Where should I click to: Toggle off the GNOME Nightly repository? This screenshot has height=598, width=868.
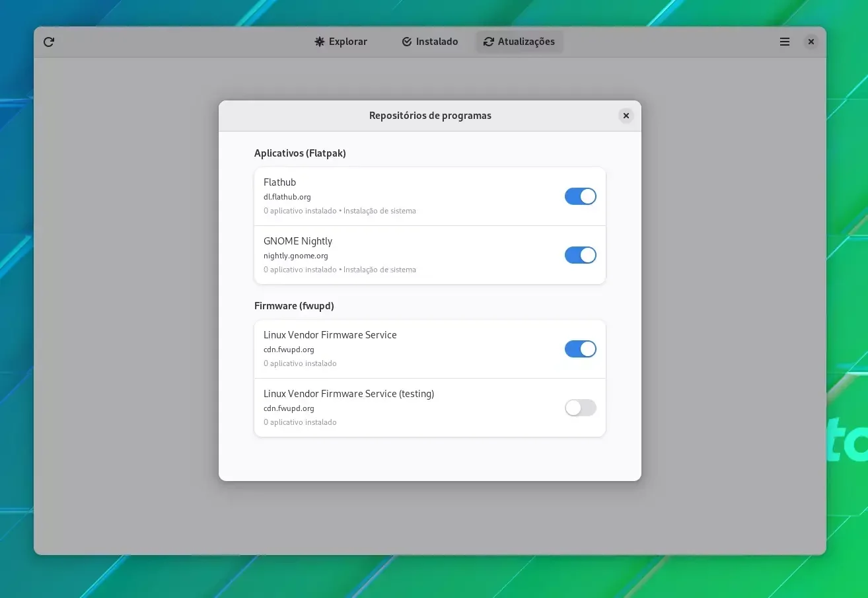click(x=581, y=255)
